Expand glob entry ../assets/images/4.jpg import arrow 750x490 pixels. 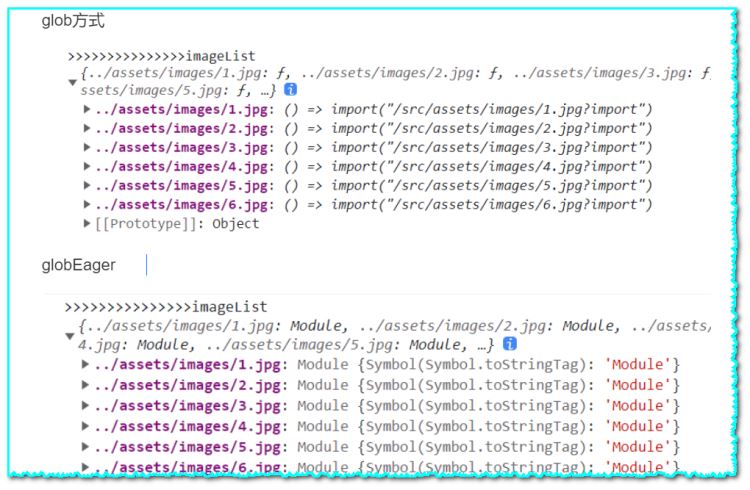pyautogui.click(x=87, y=167)
